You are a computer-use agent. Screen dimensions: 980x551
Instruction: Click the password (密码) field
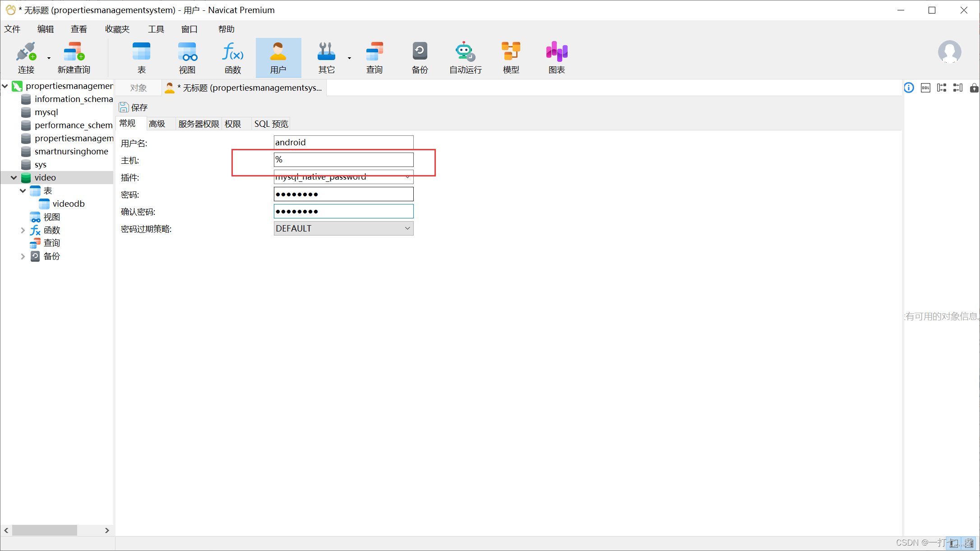[x=343, y=194]
